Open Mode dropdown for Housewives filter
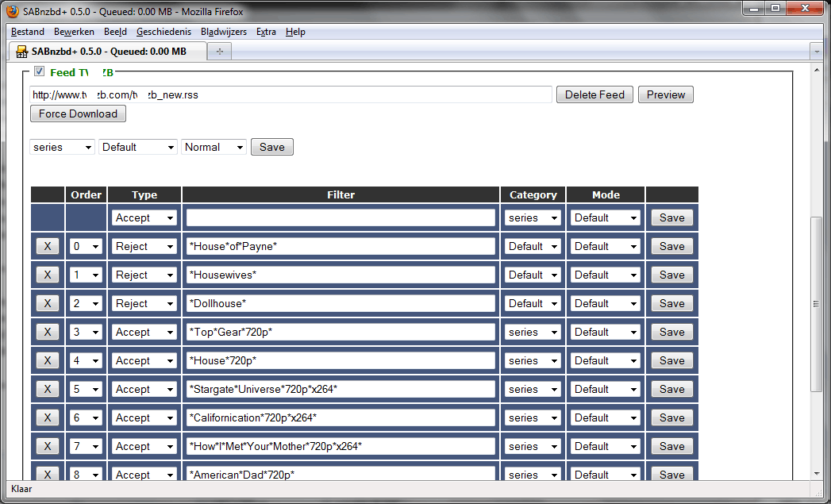The width and height of the screenshot is (831, 504). point(606,275)
